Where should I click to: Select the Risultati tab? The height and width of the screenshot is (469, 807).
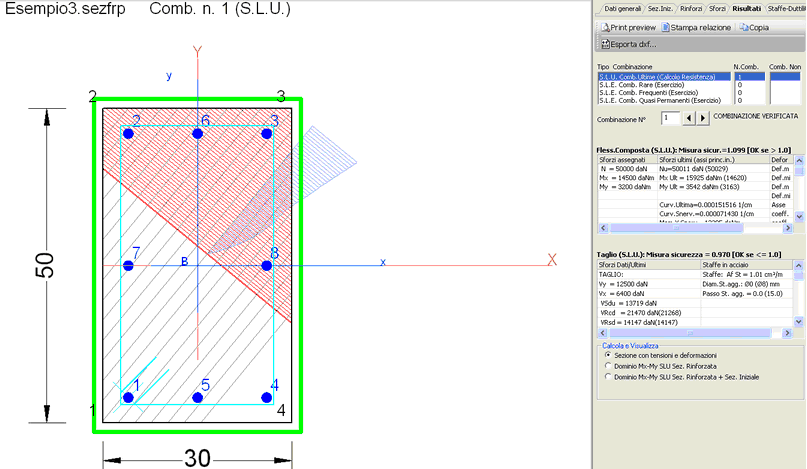(746, 9)
